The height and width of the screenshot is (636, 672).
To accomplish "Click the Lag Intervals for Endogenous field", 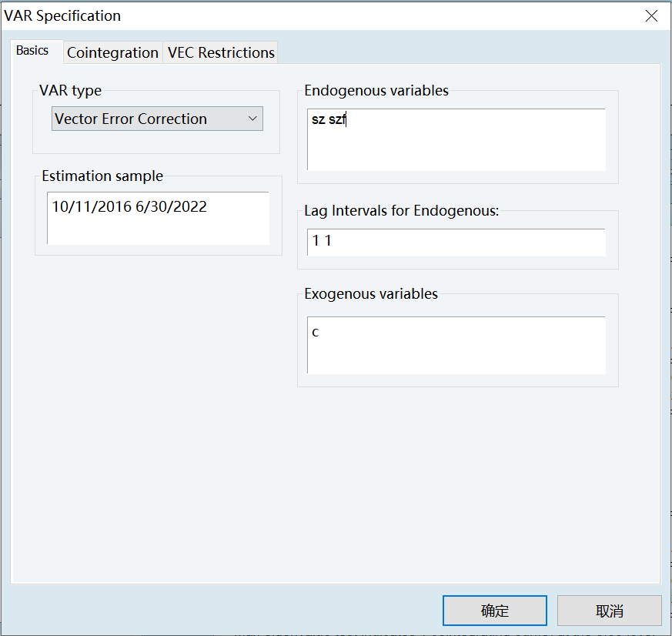I will pyautogui.click(x=456, y=241).
